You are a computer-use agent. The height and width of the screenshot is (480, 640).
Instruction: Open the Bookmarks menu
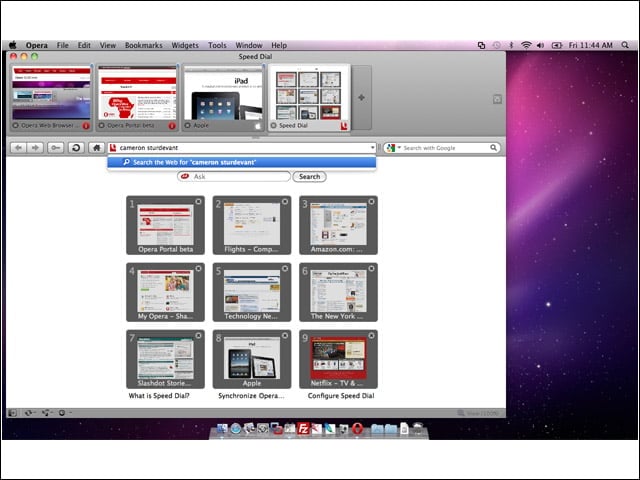pos(144,45)
